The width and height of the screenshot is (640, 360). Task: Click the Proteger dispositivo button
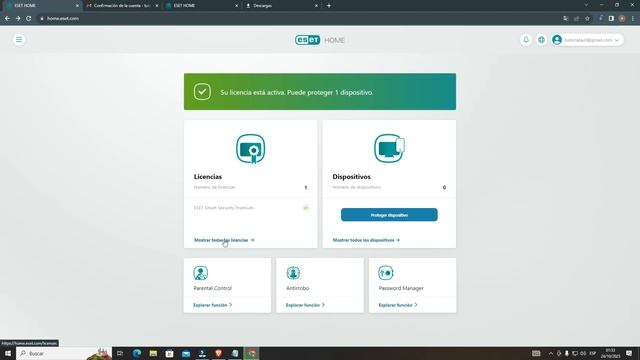click(389, 215)
